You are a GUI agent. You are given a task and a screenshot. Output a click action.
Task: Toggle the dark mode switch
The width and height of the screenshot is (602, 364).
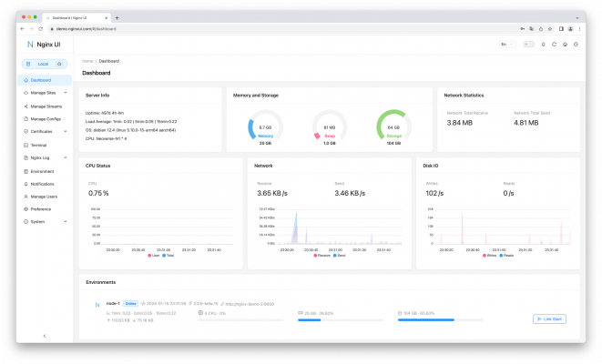(527, 44)
